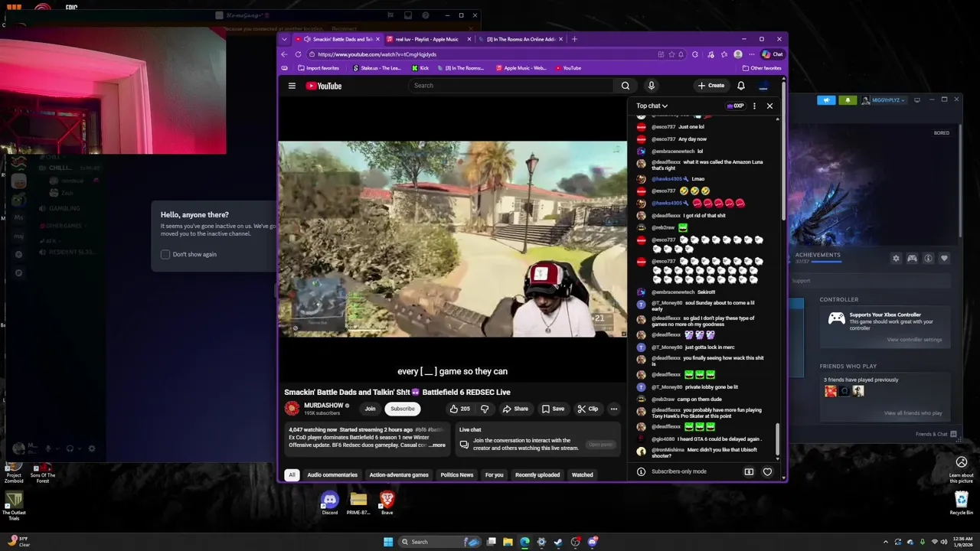Check the Don't show again box in Discord

[x=165, y=254]
